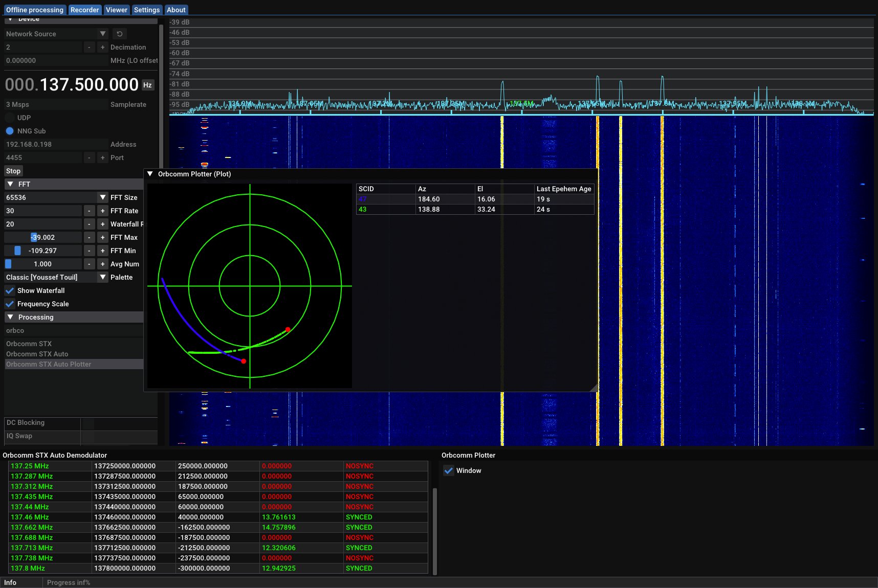Decrease the FFT Max value
The image size is (878, 588).
point(89,237)
